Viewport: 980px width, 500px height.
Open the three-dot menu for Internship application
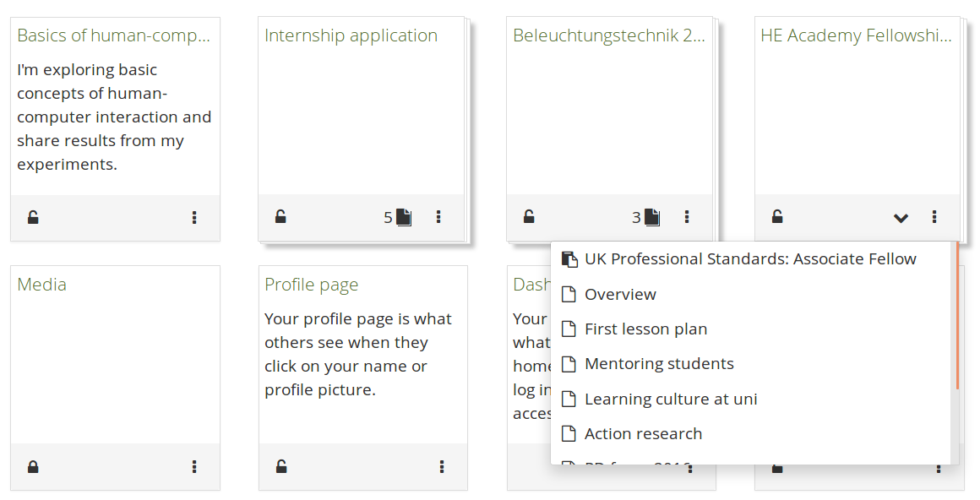(x=438, y=217)
